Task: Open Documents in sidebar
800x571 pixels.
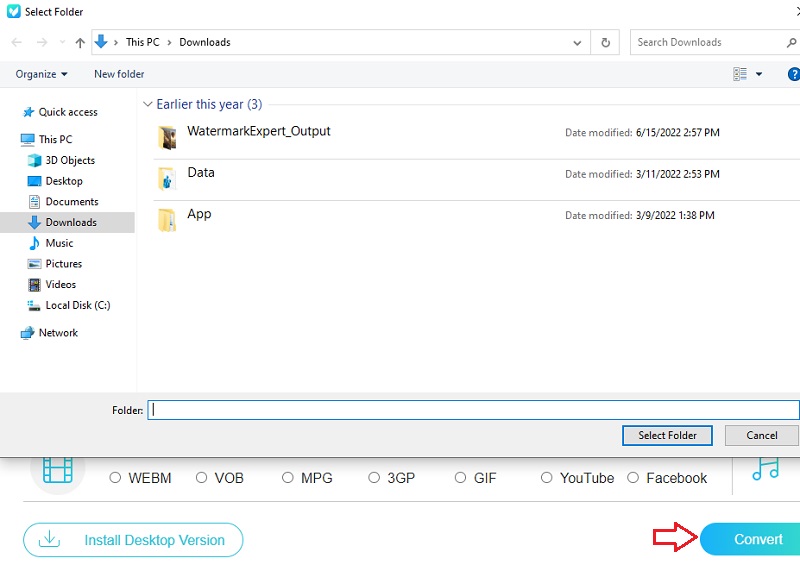Action: click(72, 202)
